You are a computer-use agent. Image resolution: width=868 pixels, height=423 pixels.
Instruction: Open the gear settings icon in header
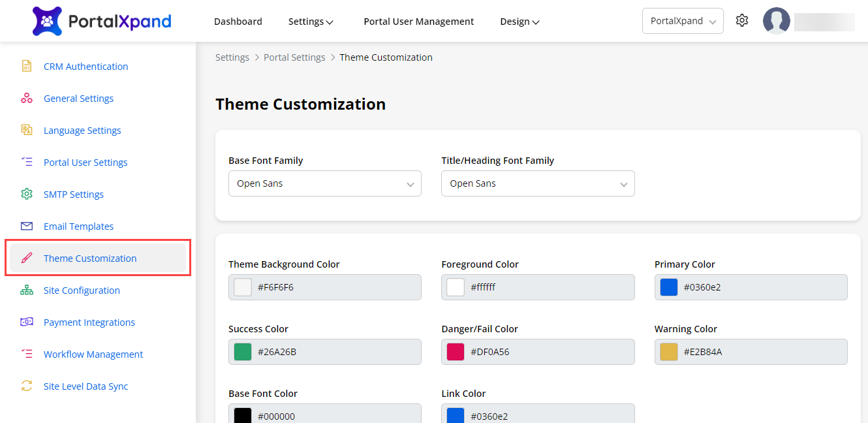(x=741, y=21)
